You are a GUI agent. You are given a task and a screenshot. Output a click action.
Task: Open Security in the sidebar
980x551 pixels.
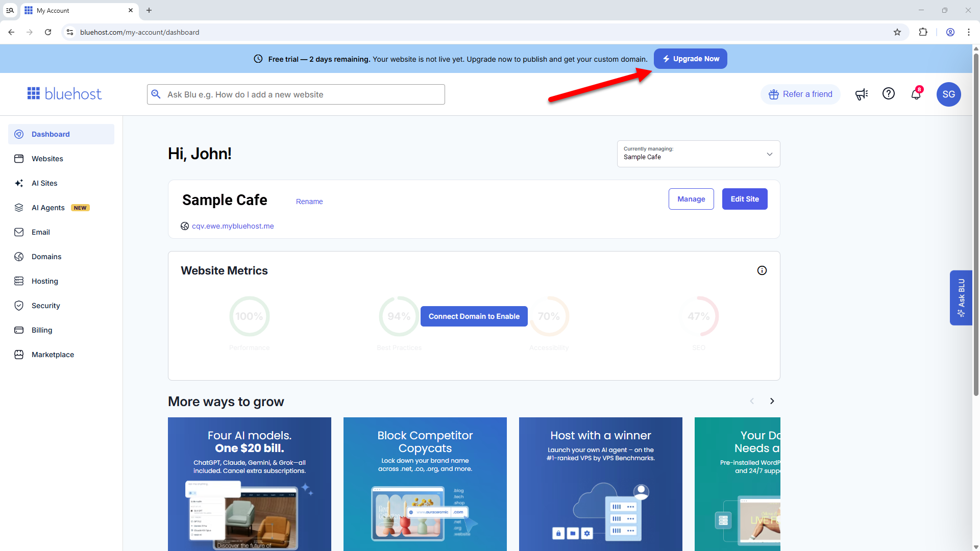61,306
